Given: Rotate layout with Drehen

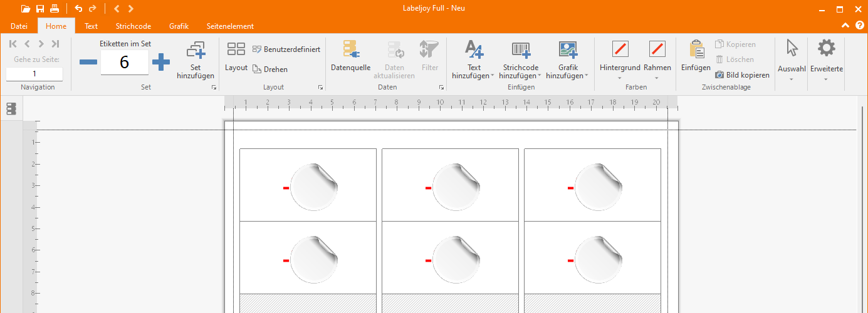Looking at the screenshot, I should coord(270,69).
